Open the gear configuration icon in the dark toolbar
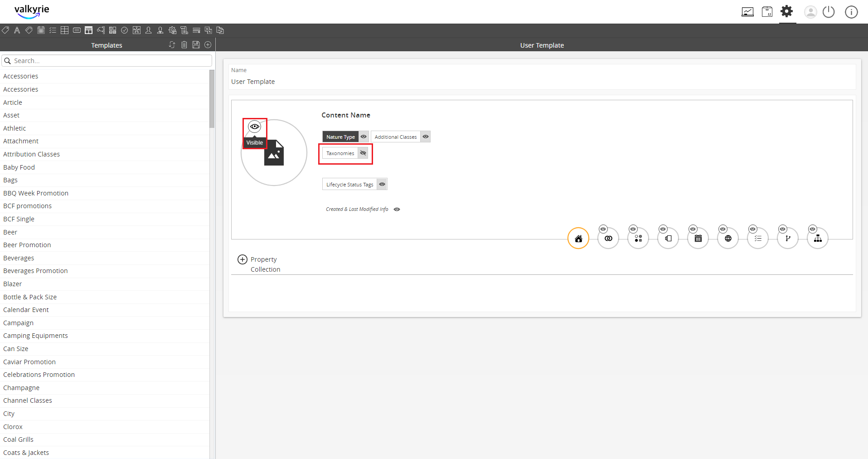868x459 pixels. click(172, 30)
